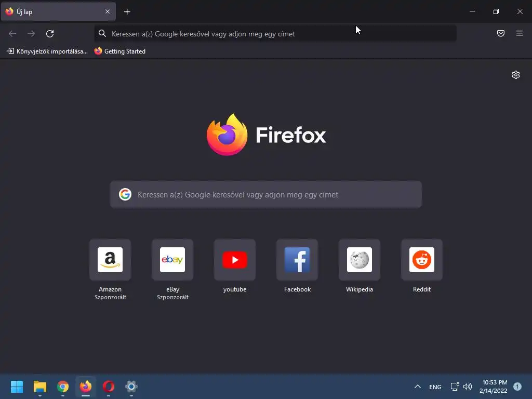This screenshot has width=532, height=399.
Task: Open volume control tray icon
Action: pyautogui.click(x=468, y=387)
